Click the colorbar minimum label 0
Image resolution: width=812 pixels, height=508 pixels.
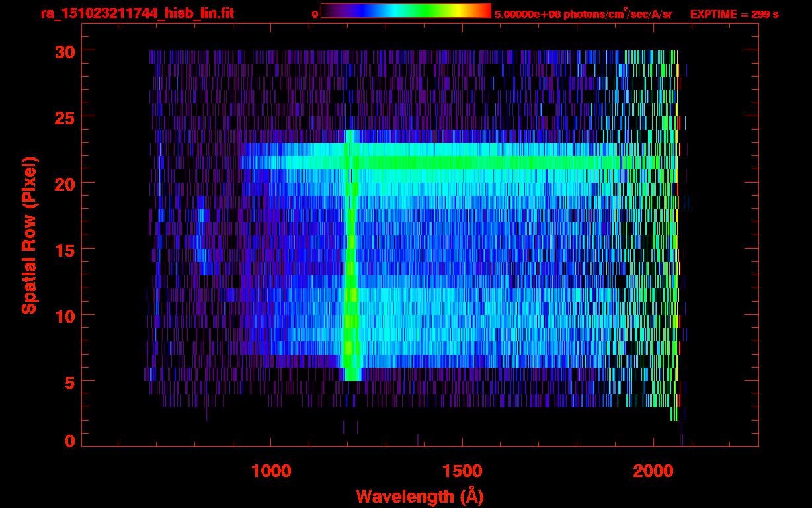click(315, 14)
